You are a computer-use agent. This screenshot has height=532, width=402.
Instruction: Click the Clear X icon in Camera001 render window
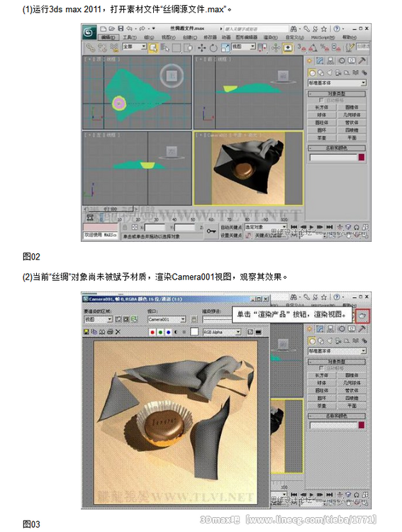pos(118,332)
